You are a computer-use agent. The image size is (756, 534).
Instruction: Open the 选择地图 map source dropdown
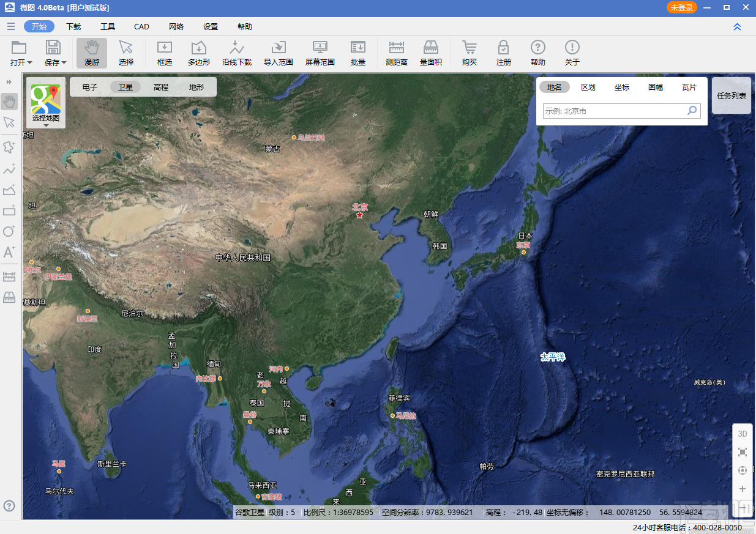[46, 103]
